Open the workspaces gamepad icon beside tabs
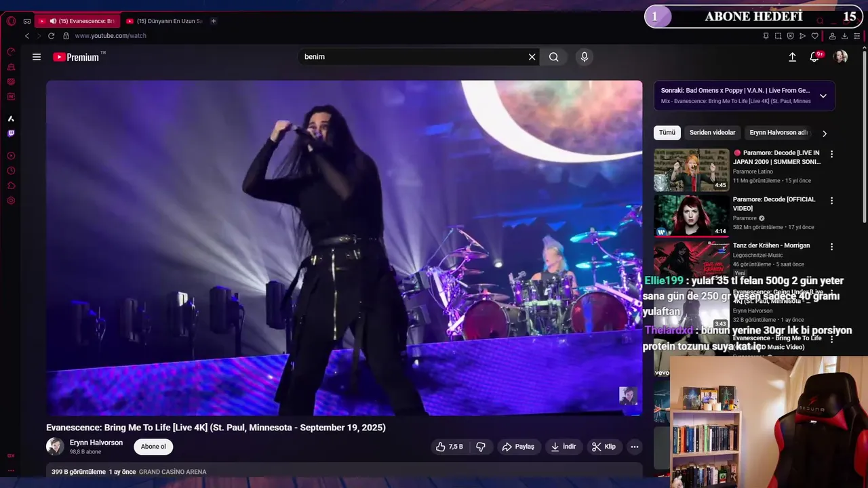The height and width of the screenshot is (488, 868). pyautogui.click(x=27, y=21)
